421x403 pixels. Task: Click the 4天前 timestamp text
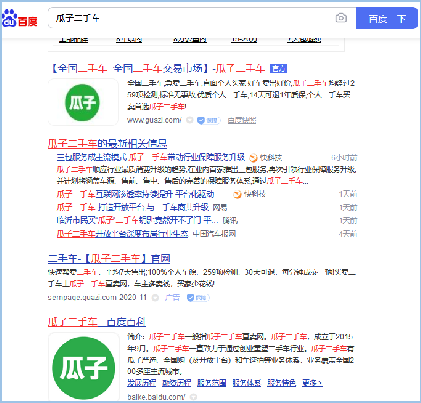(348, 234)
